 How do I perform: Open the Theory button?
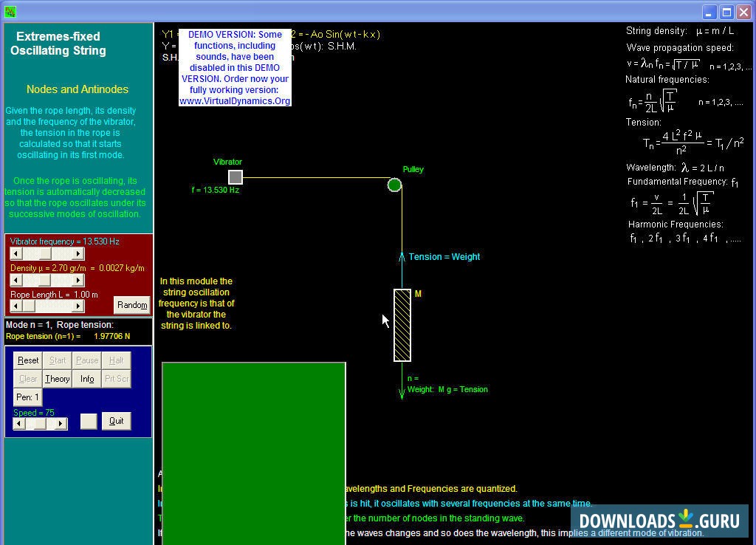pyautogui.click(x=58, y=379)
